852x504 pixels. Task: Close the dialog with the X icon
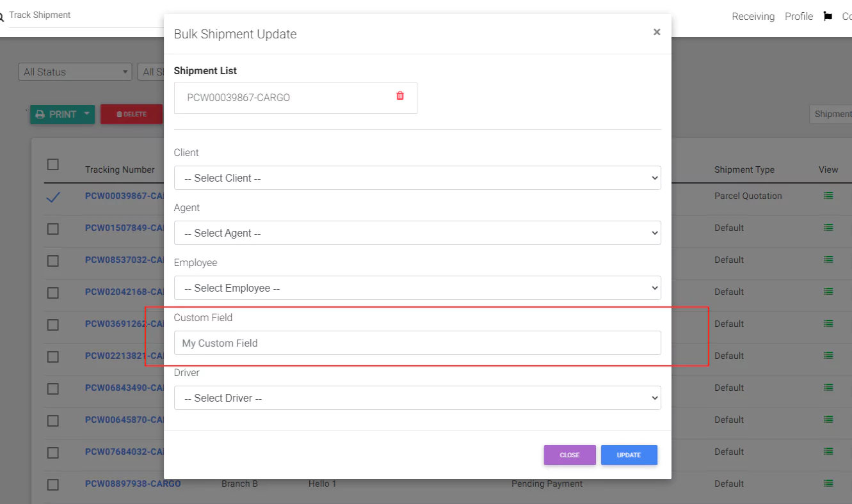(x=656, y=32)
